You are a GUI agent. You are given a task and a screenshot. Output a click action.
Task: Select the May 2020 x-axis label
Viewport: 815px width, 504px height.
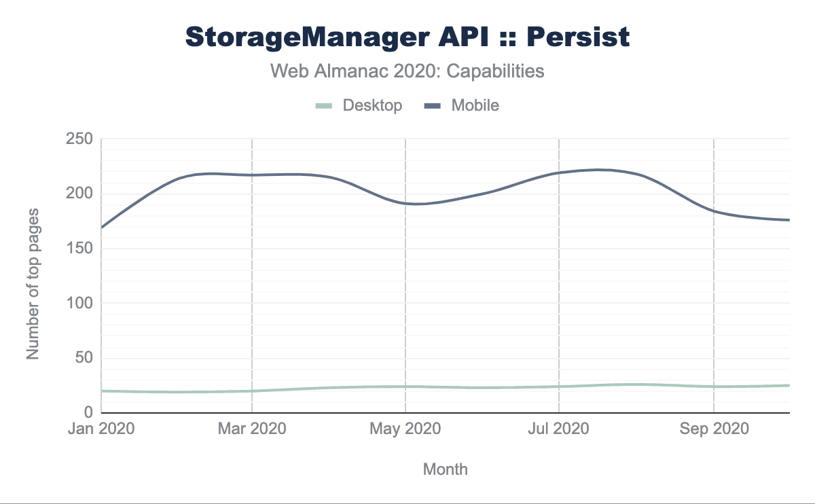[x=406, y=429]
